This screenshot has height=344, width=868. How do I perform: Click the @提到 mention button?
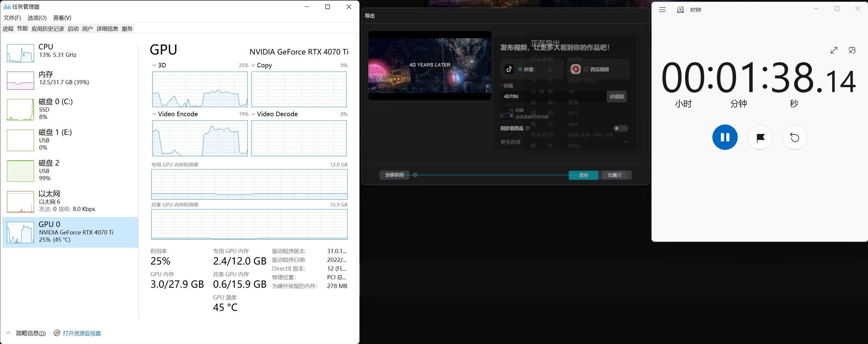point(617,96)
